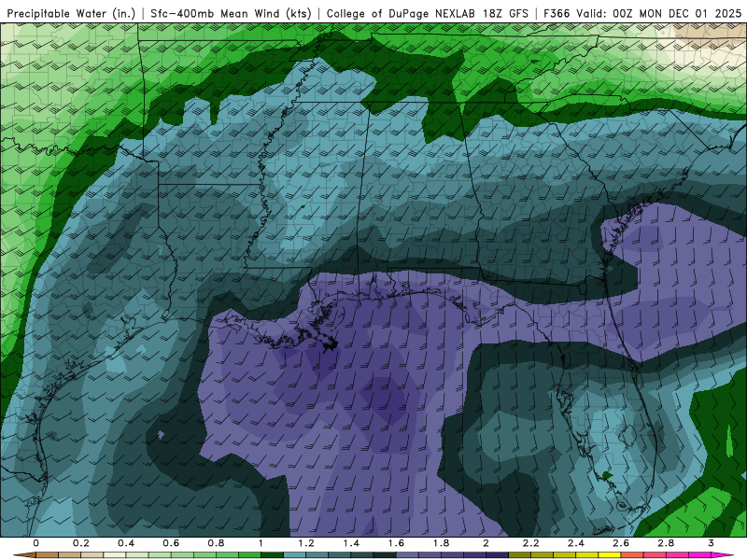Click the '2.6' label on the color scale
The height and width of the screenshot is (560, 747).
(x=621, y=543)
